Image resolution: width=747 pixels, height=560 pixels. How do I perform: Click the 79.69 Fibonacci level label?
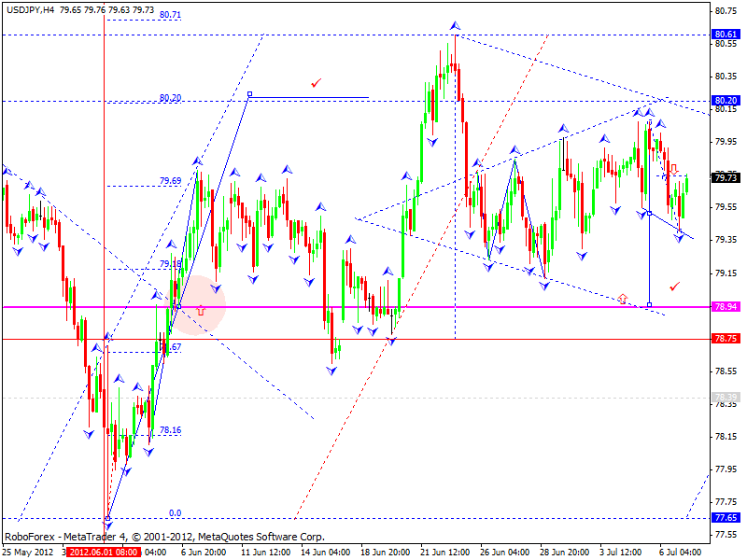pyautogui.click(x=170, y=181)
